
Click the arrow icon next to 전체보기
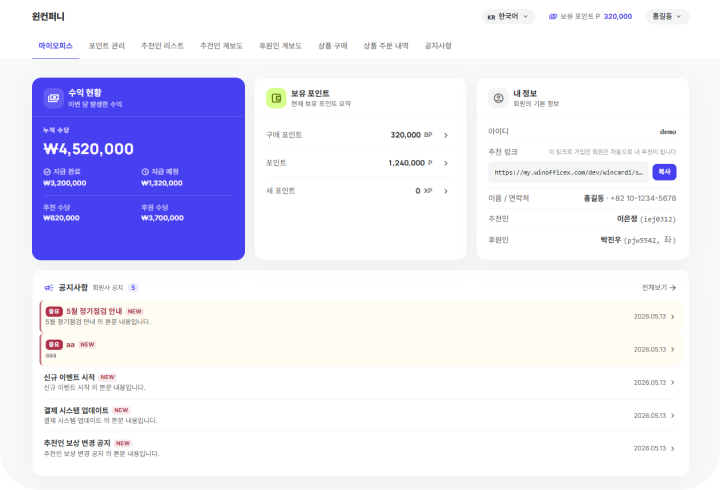[673, 287]
